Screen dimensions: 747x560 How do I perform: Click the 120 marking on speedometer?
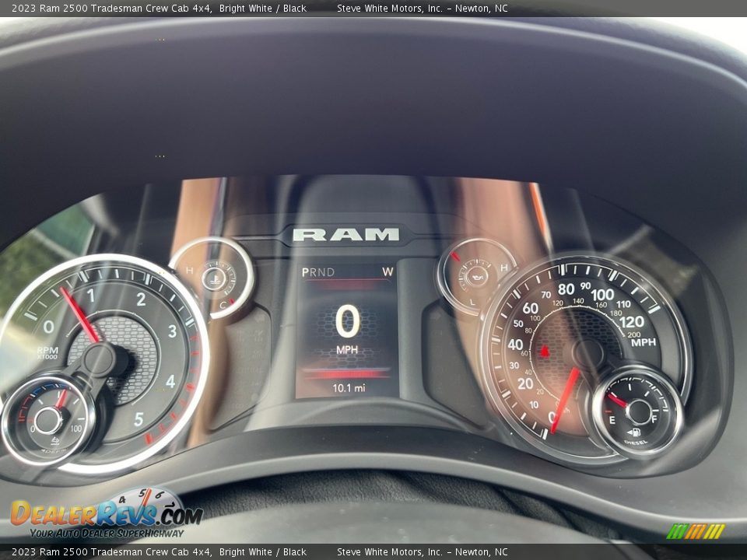pos(631,322)
